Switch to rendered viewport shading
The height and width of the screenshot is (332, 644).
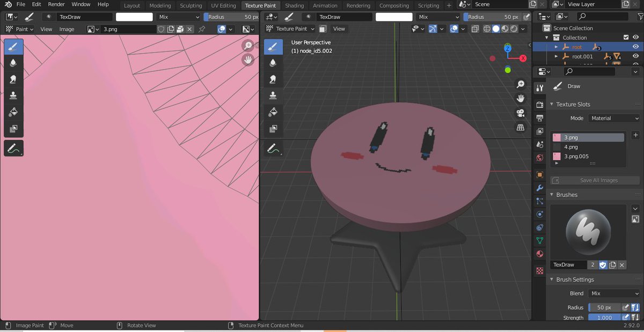pos(514,29)
